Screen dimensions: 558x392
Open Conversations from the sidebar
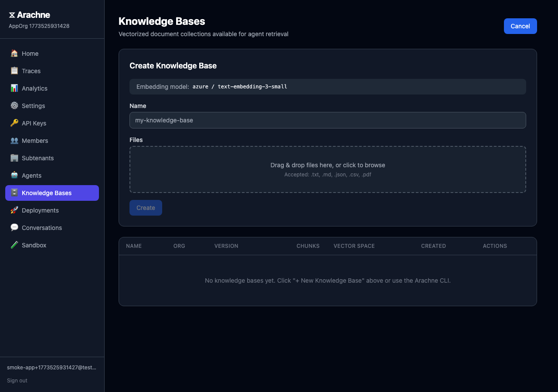coord(42,228)
